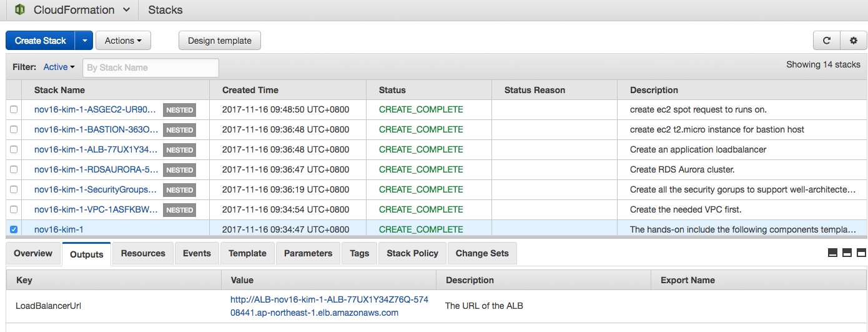This screenshot has height=332, width=868.
Task: Open the Actions dropdown menu
Action: point(123,41)
